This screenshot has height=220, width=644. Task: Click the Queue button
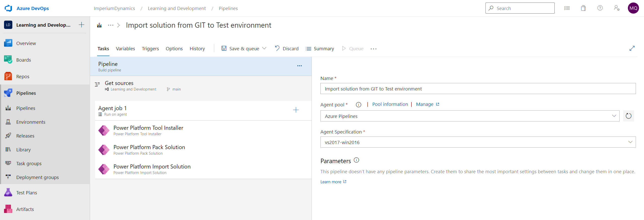pos(353,49)
